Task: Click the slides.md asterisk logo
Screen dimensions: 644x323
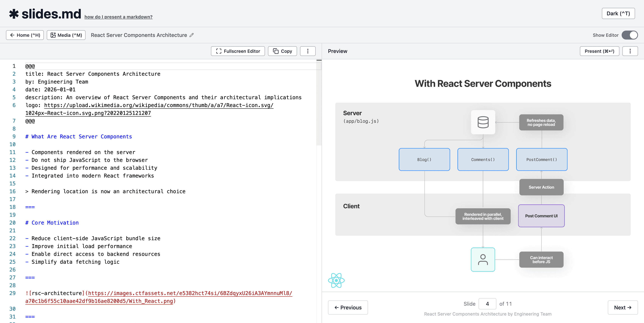Action: coord(14,14)
